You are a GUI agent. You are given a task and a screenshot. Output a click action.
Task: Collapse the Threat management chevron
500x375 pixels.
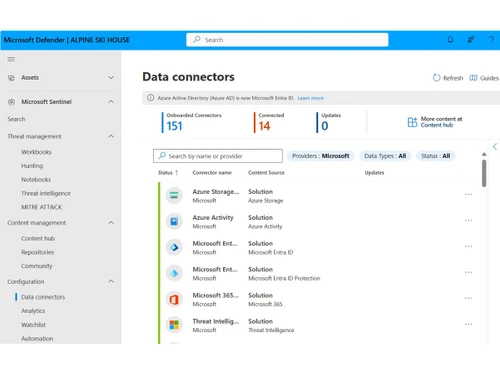click(111, 136)
